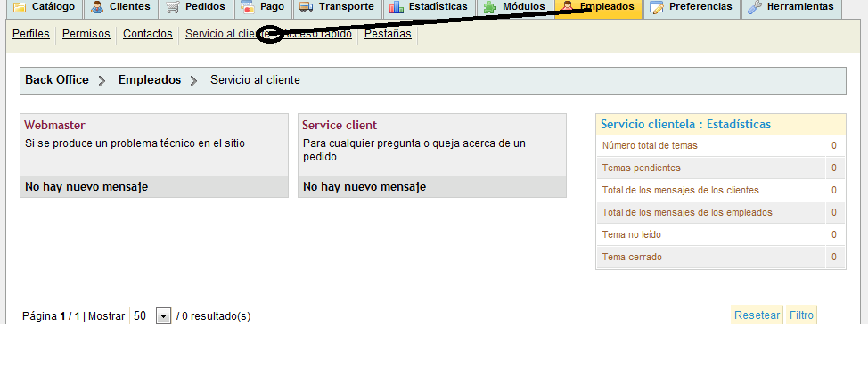The image size is (868, 385).
Task: Open the Acceso rápido submenu link
Action: click(318, 34)
